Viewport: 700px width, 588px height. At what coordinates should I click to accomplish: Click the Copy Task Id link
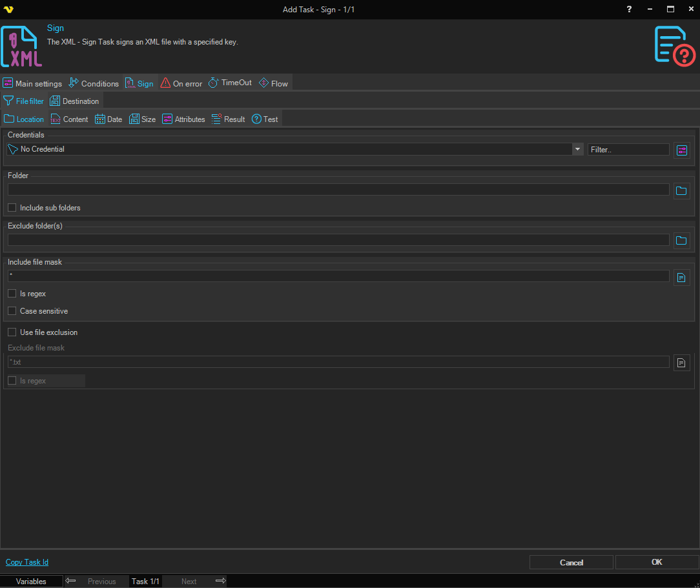(27, 562)
